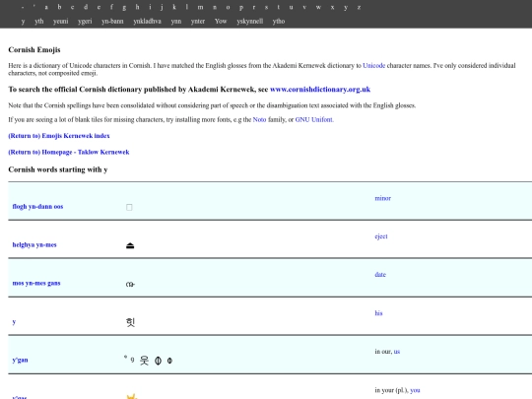Jump to the 'ygeri' anchor
This screenshot has width=532, height=399.
[85, 22]
